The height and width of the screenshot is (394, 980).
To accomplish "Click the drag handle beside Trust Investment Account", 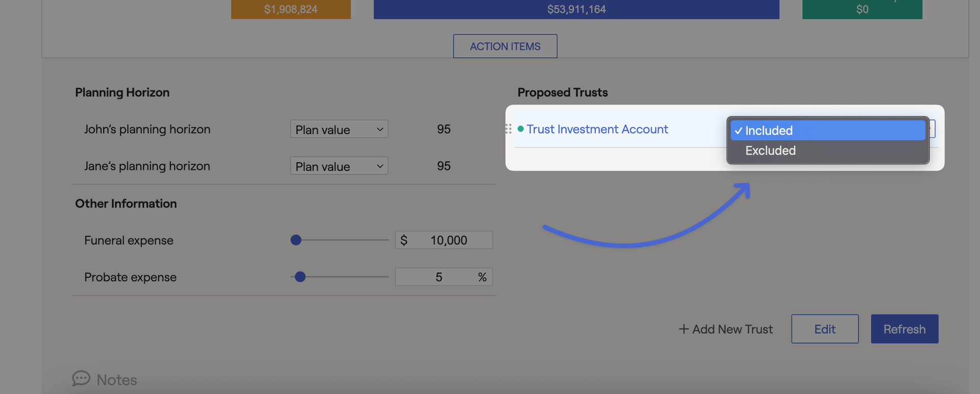I will coord(508,129).
